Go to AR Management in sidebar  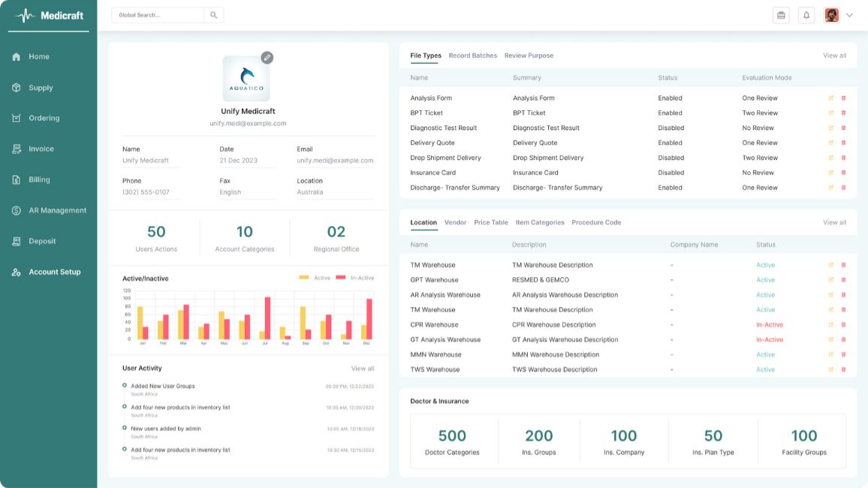coord(57,211)
